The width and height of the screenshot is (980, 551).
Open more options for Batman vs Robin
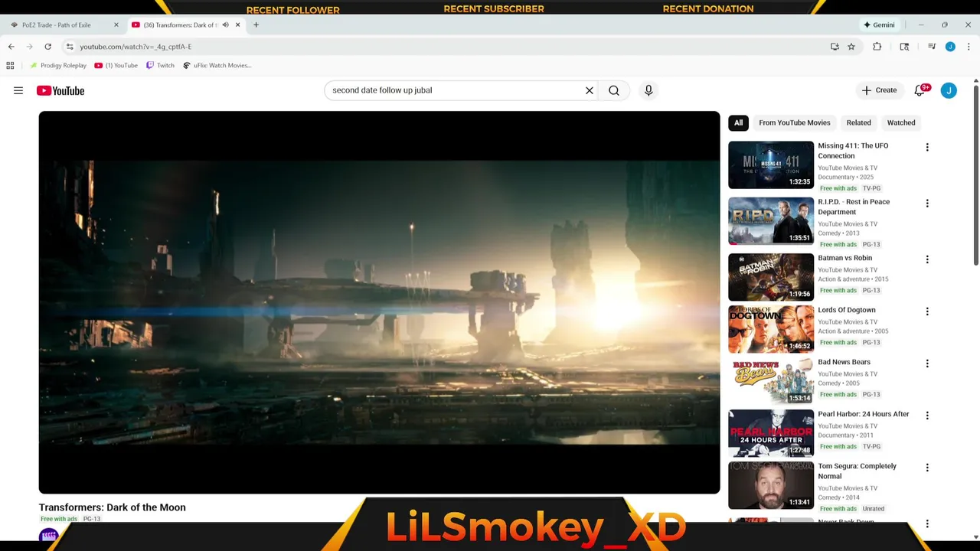coord(927,259)
